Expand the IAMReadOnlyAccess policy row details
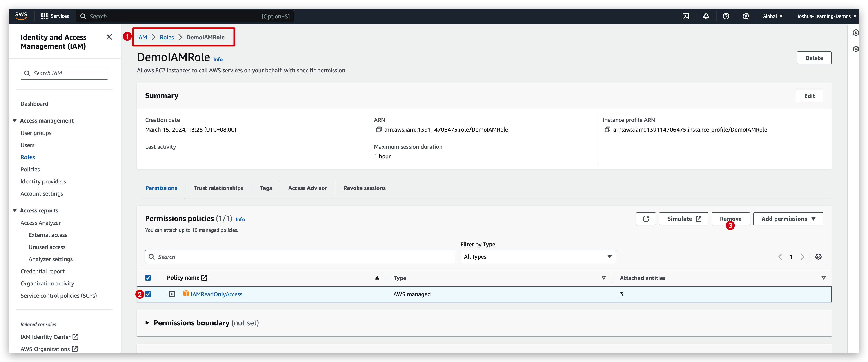This screenshot has width=868, height=362. [x=172, y=294]
